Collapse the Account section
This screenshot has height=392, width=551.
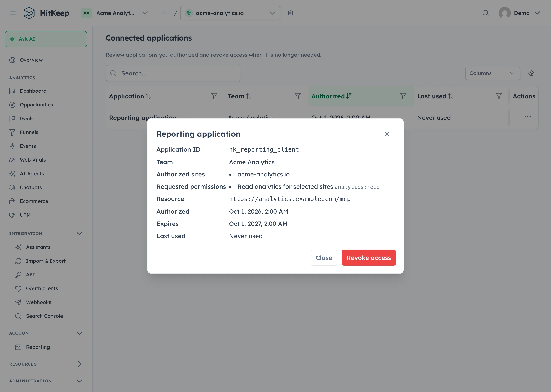[x=79, y=333]
